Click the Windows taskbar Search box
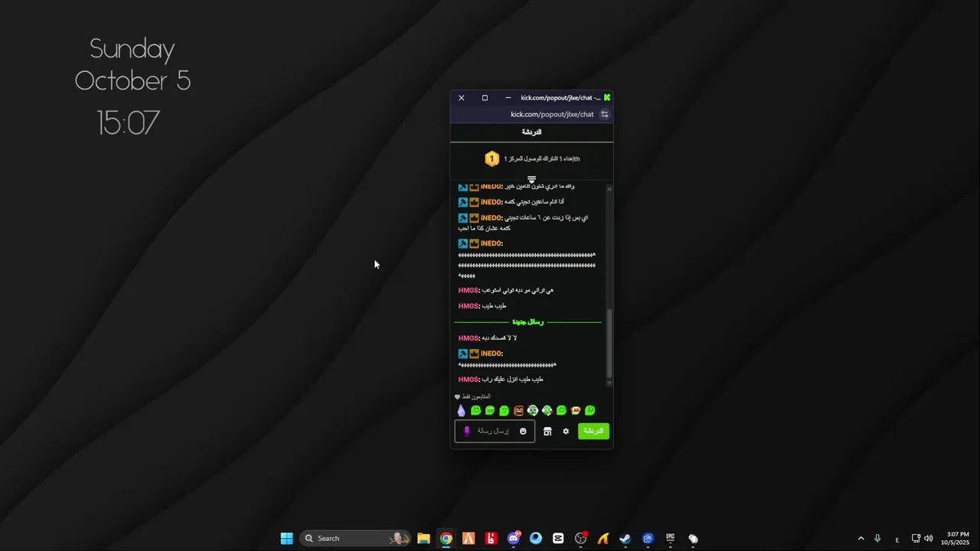The height and width of the screenshot is (551, 980). 354,538
